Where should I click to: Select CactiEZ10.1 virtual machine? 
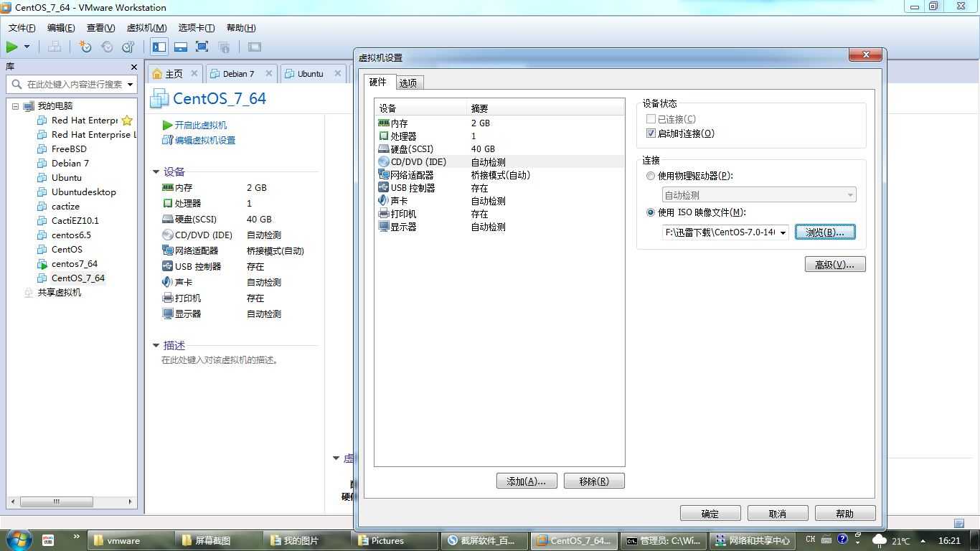point(75,221)
